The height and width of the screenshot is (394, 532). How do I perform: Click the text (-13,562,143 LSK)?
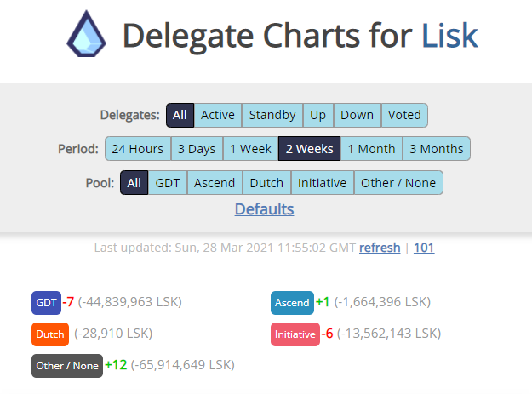pyautogui.click(x=389, y=334)
